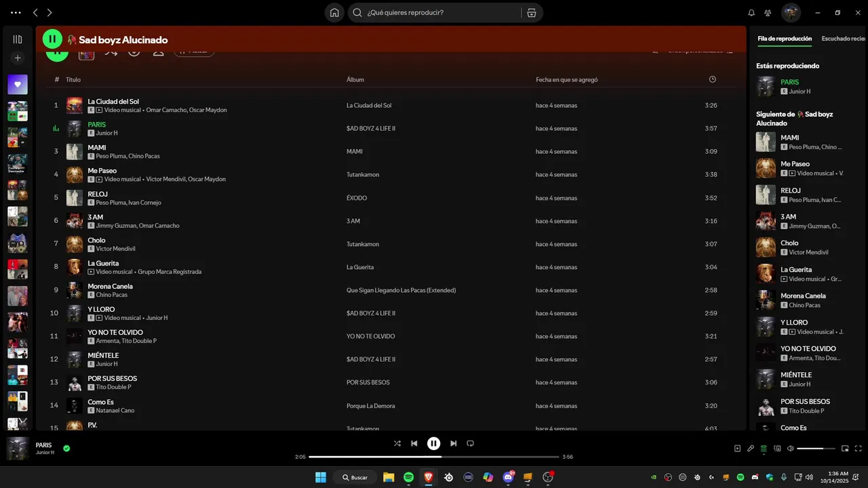The height and width of the screenshot is (488, 868).
Task: Select 3 AM track title in list
Action: (96, 217)
